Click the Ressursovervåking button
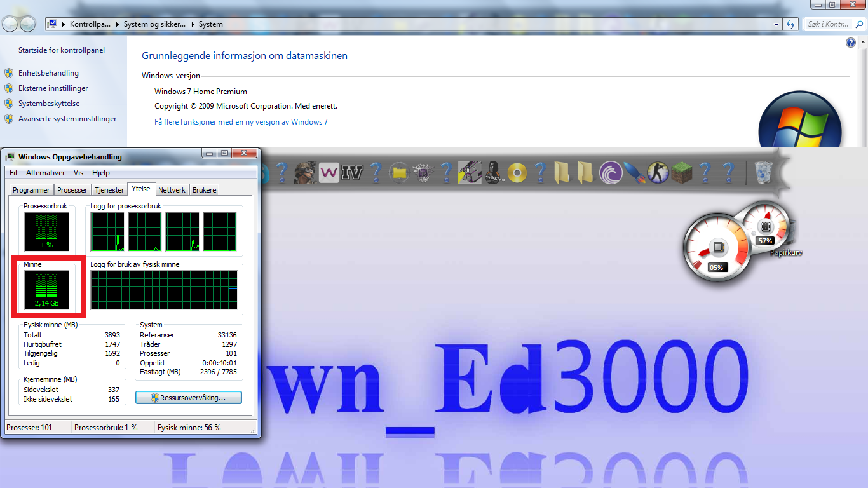Viewport: 868px width, 488px height. pyautogui.click(x=189, y=398)
